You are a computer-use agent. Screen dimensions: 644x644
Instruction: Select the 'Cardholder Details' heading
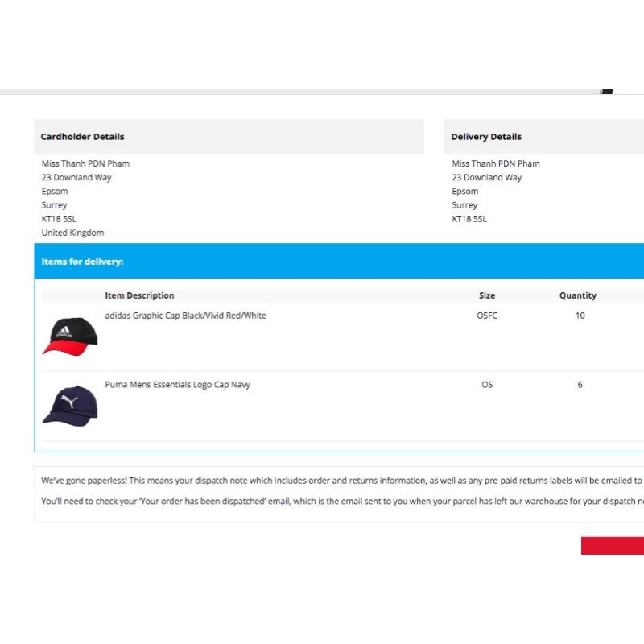[x=83, y=137]
